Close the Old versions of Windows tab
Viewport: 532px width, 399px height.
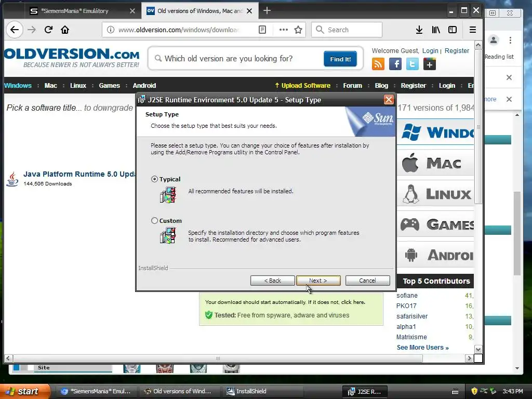(249, 11)
